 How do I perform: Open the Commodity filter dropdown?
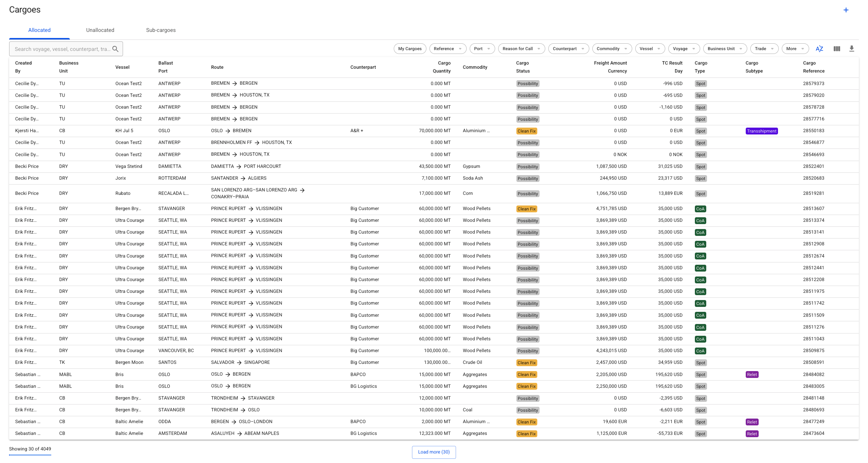(x=612, y=49)
